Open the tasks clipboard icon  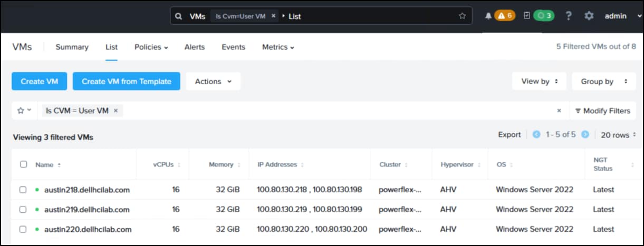click(x=526, y=16)
